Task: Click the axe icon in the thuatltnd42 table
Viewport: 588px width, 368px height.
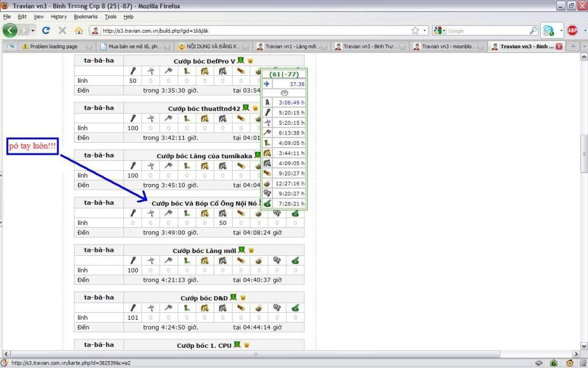Action: [168, 118]
